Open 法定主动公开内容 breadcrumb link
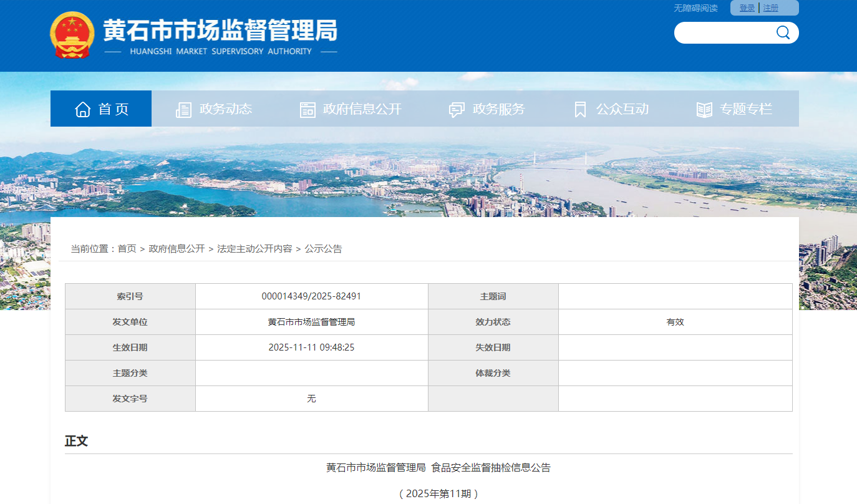 click(x=254, y=248)
